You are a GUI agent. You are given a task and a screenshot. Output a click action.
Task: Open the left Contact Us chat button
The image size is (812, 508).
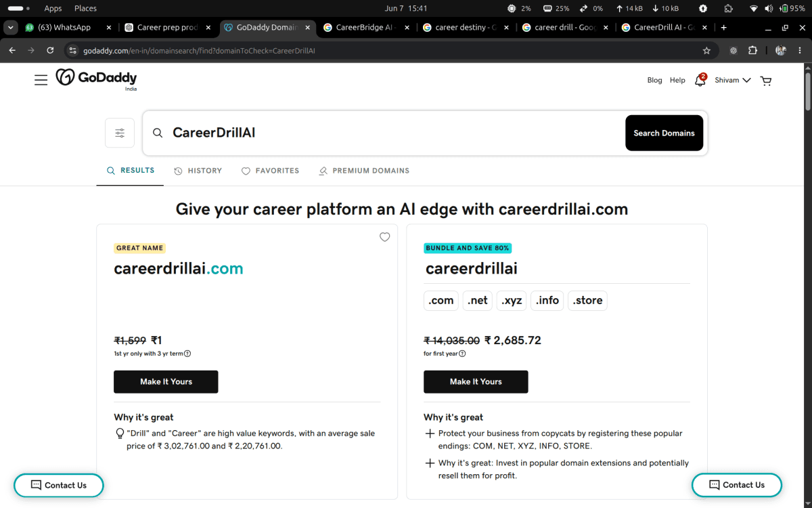pos(59,485)
